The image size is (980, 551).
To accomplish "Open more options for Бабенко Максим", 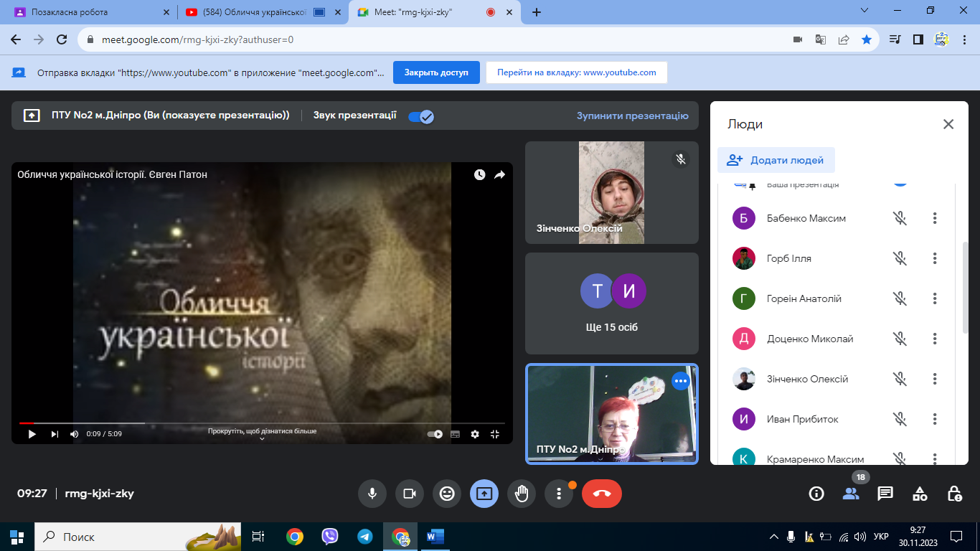I will (935, 218).
